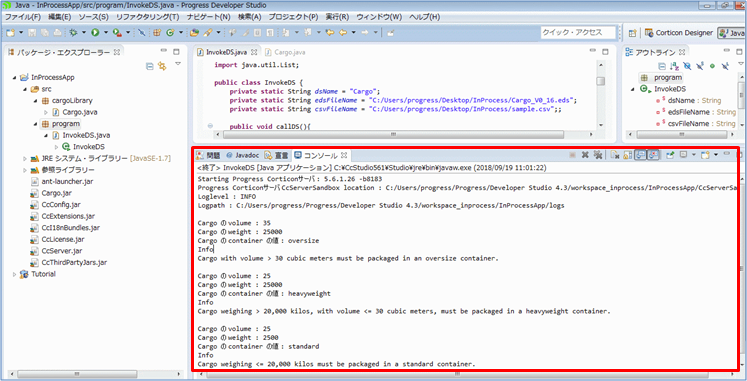Click the Run Last Tool red toolbox icon

(117, 32)
